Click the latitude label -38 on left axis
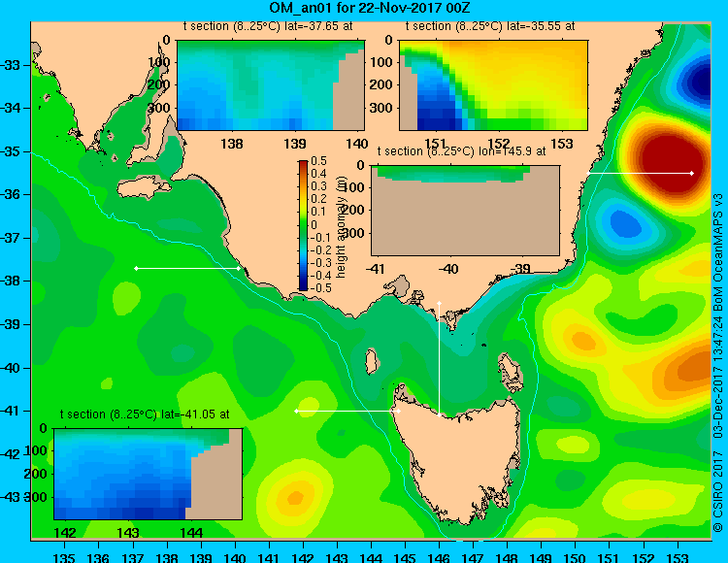 pos(11,281)
